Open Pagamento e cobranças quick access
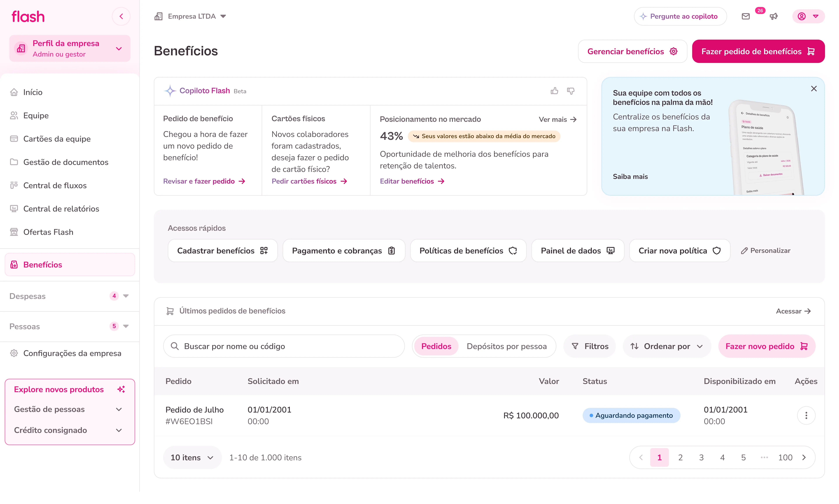Image resolution: width=839 pixels, height=504 pixels. [x=344, y=251]
